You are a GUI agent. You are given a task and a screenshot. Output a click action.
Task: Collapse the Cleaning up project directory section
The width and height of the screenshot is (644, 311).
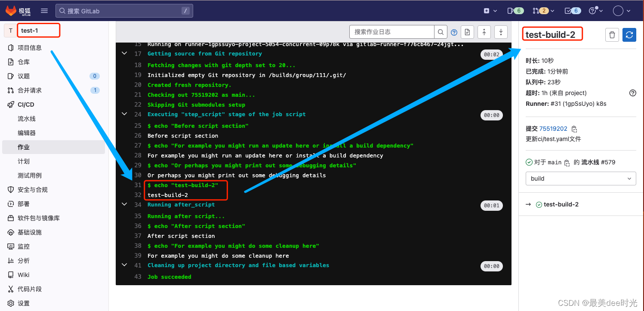tap(124, 265)
